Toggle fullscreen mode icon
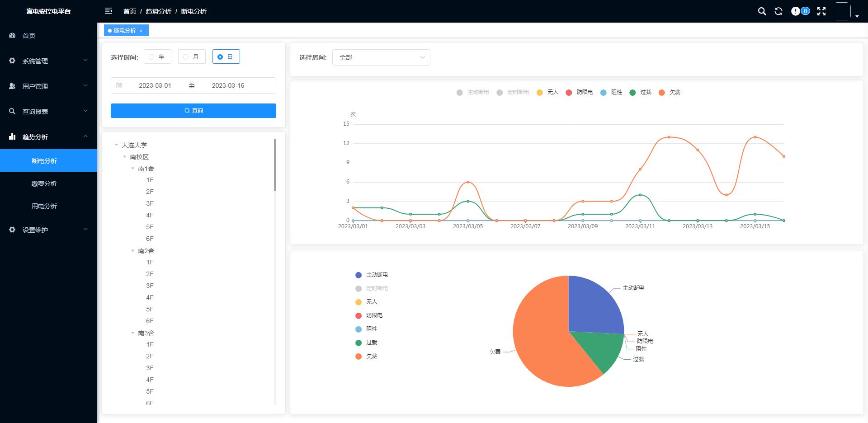This screenshot has width=868, height=423. point(821,11)
